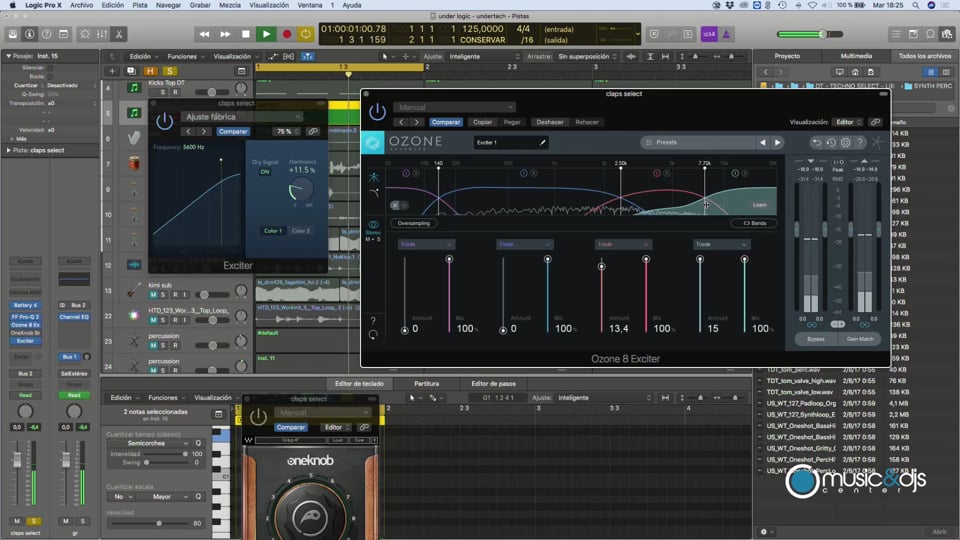Open the Browsers button at top right
This screenshot has height=540, width=960.
(x=948, y=34)
